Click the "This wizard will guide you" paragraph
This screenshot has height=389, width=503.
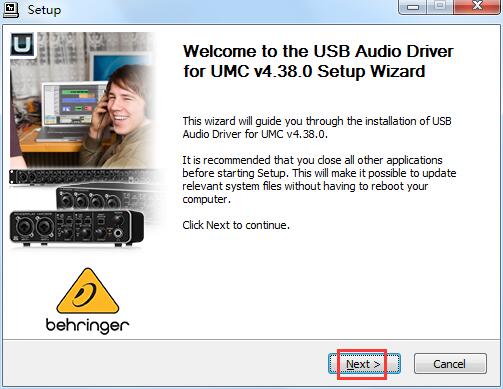tap(317, 127)
